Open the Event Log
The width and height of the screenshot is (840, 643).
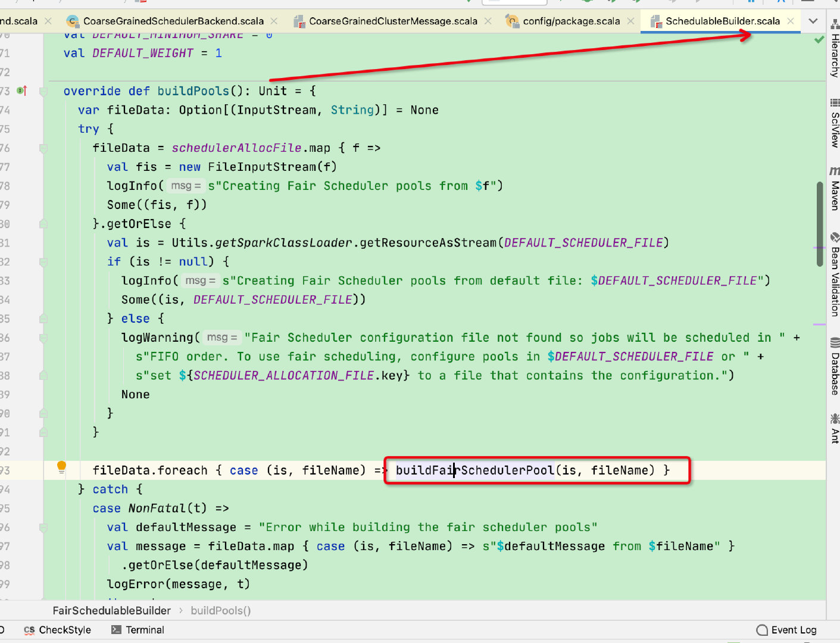click(x=786, y=630)
